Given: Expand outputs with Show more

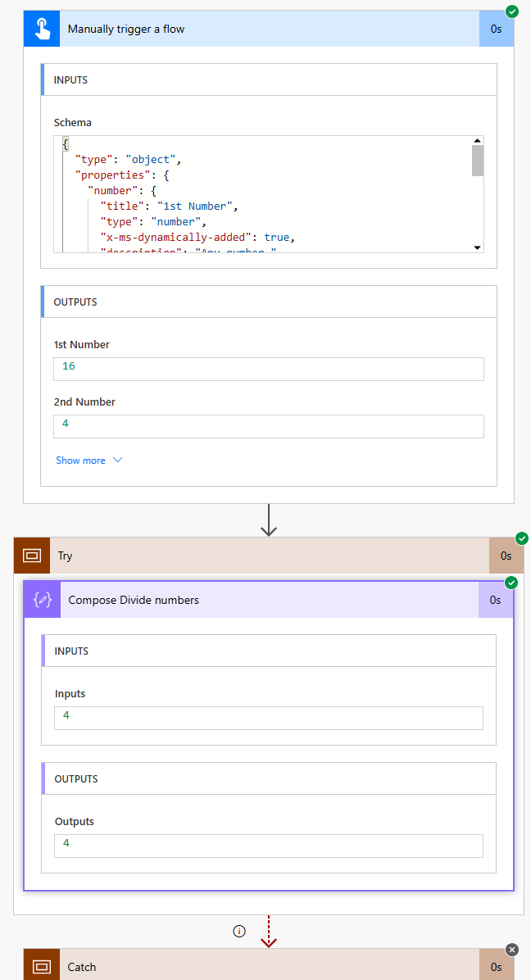Looking at the screenshot, I should tap(88, 461).
